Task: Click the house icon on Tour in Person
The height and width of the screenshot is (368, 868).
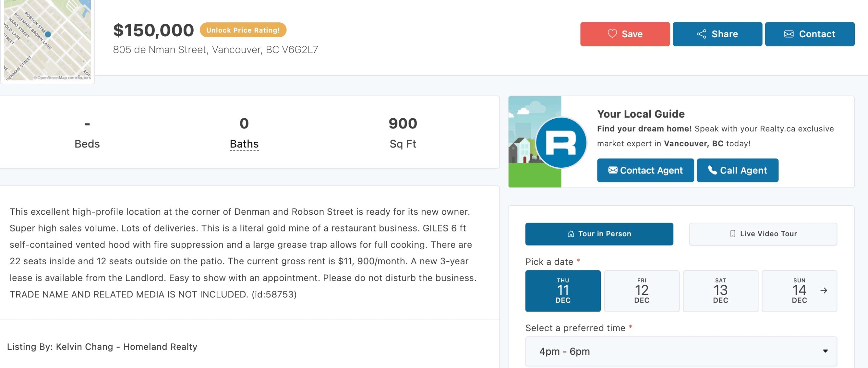Action: pyautogui.click(x=571, y=234)
